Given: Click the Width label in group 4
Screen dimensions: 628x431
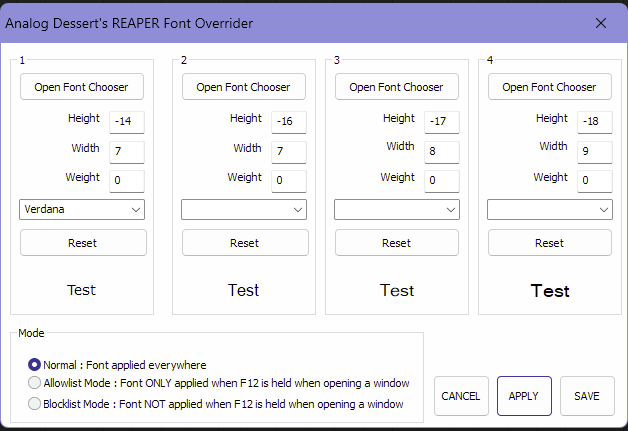Looking at the screenshot, I should coord(554,146).
